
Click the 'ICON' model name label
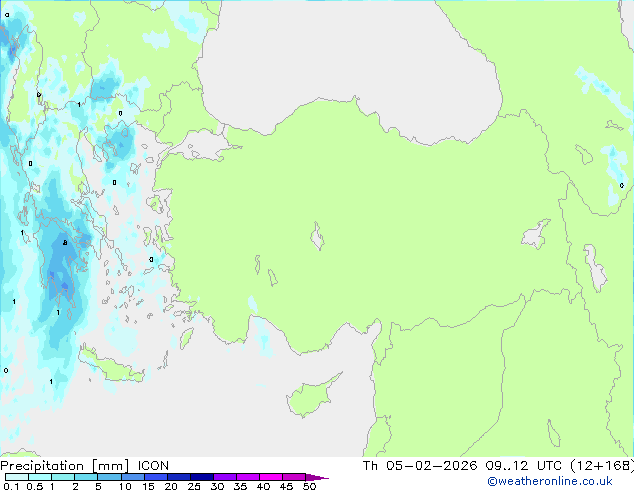153,466
